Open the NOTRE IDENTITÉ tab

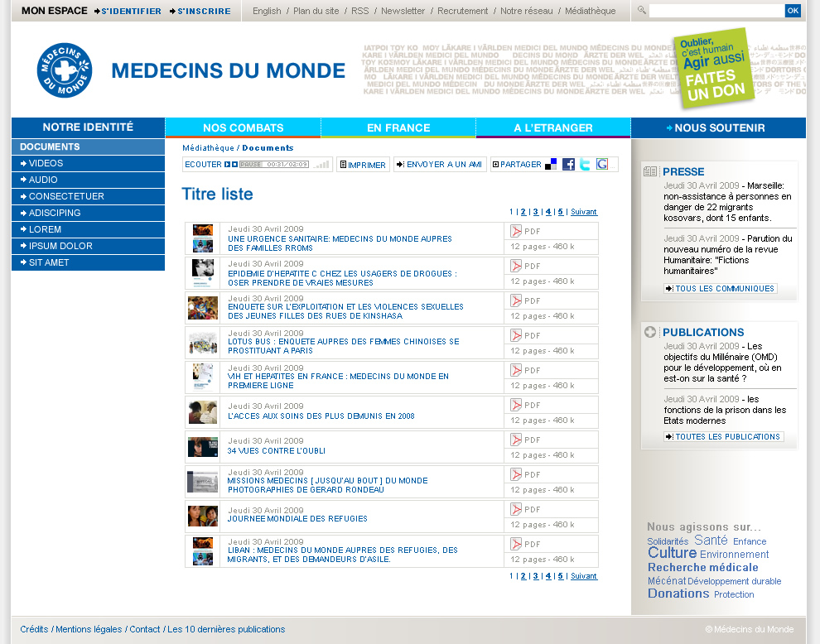pyautogui.click(x=88, y=127)
